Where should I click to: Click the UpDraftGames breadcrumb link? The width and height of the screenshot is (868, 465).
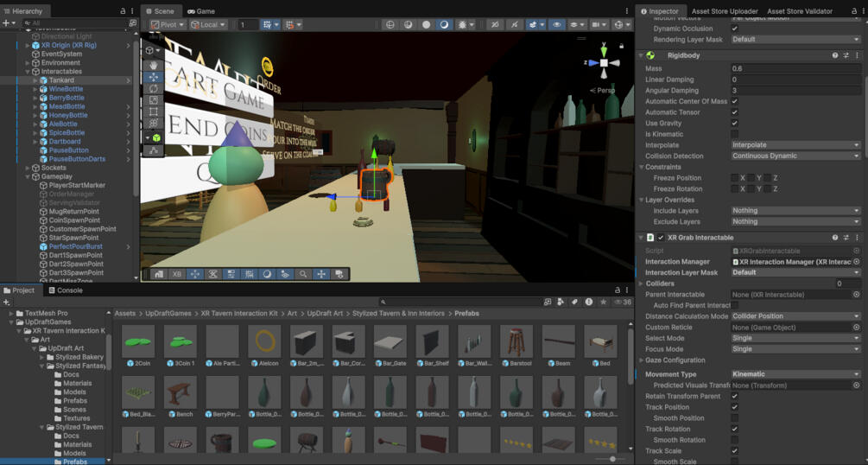tap(168, 313)
